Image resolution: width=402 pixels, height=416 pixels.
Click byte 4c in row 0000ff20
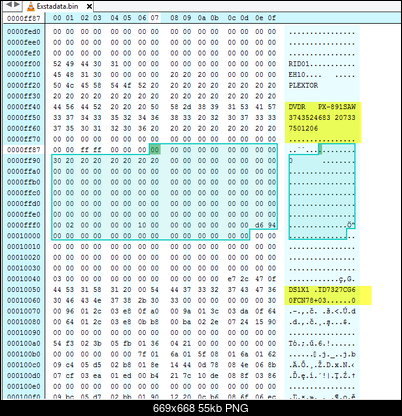70,85
